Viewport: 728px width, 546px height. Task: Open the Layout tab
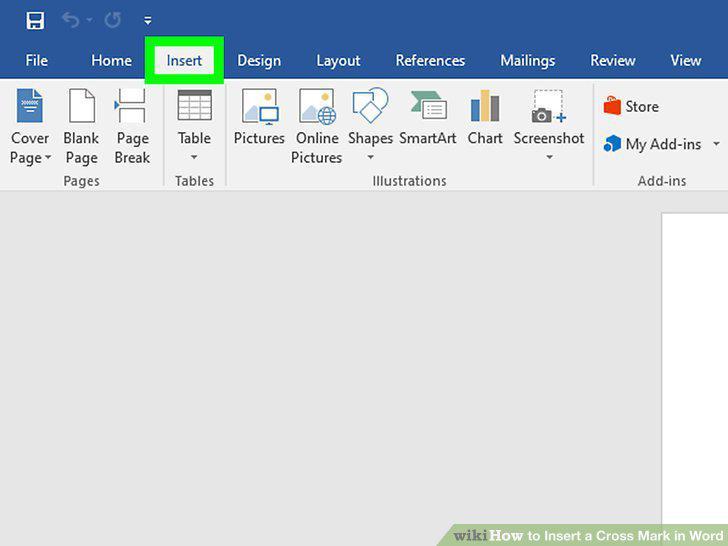pos(338,60)
